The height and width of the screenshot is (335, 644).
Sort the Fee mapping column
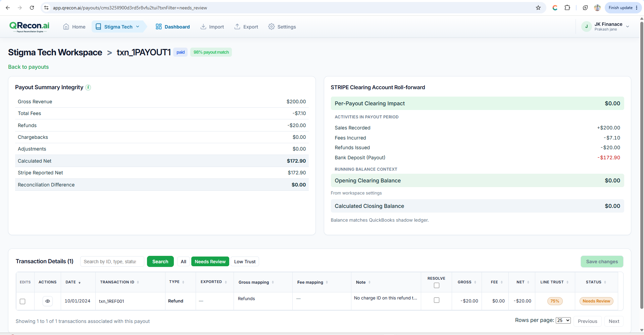coord(327,282)
